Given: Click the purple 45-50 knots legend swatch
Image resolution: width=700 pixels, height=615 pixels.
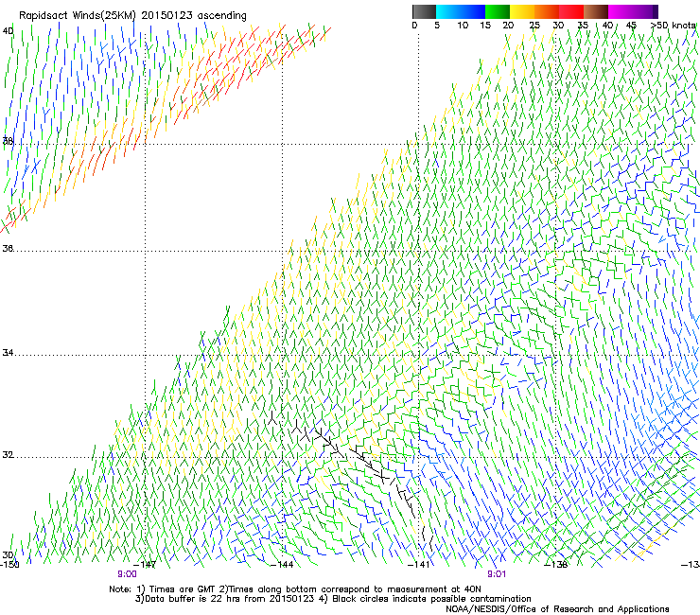Looking at the screenshot, I should [645, 11].
